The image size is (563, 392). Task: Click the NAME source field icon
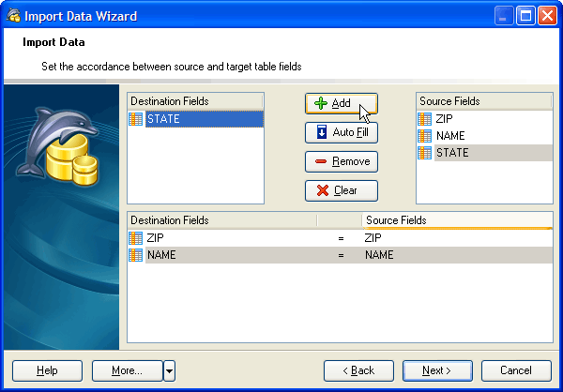[425, 136]
